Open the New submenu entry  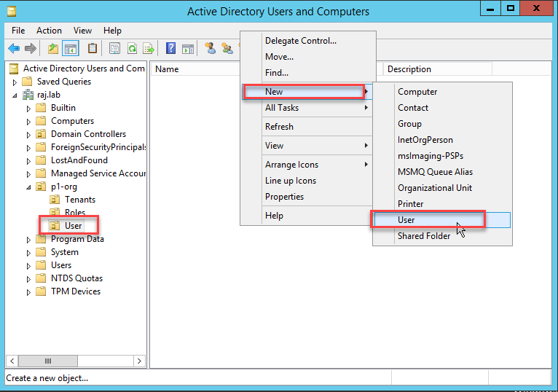[x=307, y=92]
